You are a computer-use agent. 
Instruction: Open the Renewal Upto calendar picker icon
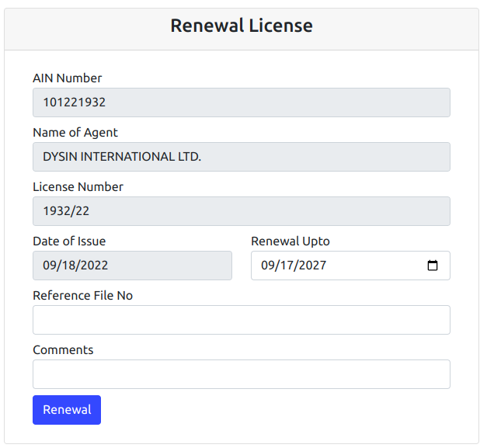[x=433, y=266]
